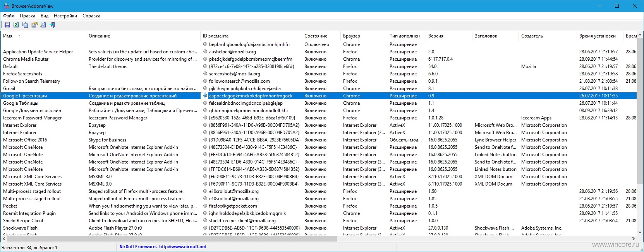
Task: Refresh the add-ons list with green arrows icon
Action: [16, 25]
